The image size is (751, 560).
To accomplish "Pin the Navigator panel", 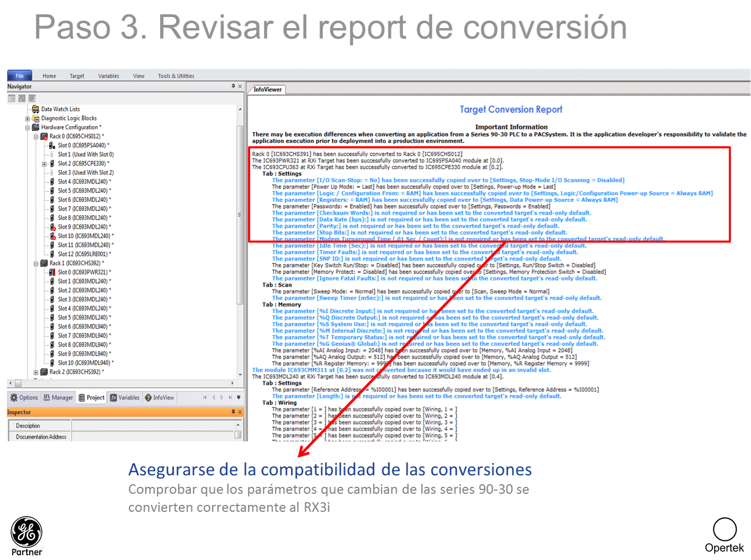I will (x=233, y=86).
